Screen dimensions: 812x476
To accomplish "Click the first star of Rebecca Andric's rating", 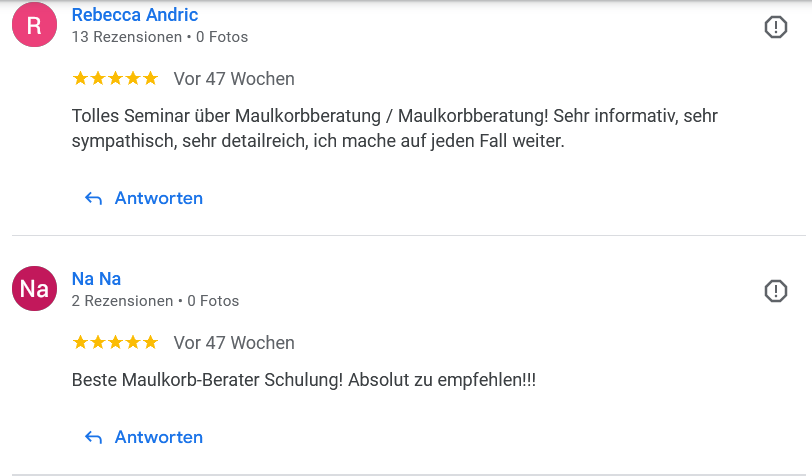I will click(80, 78).
